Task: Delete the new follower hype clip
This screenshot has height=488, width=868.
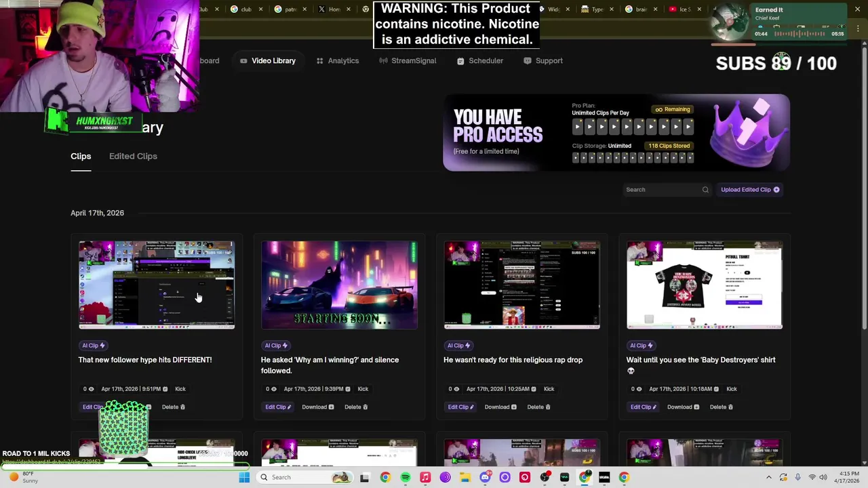Action: (x=174, y=407)
